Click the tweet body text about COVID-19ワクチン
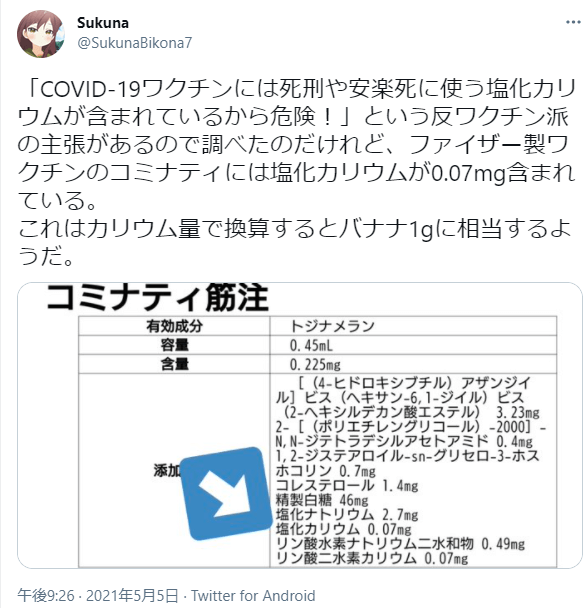This screenshot has height=608, width=587. coord(297,173)
